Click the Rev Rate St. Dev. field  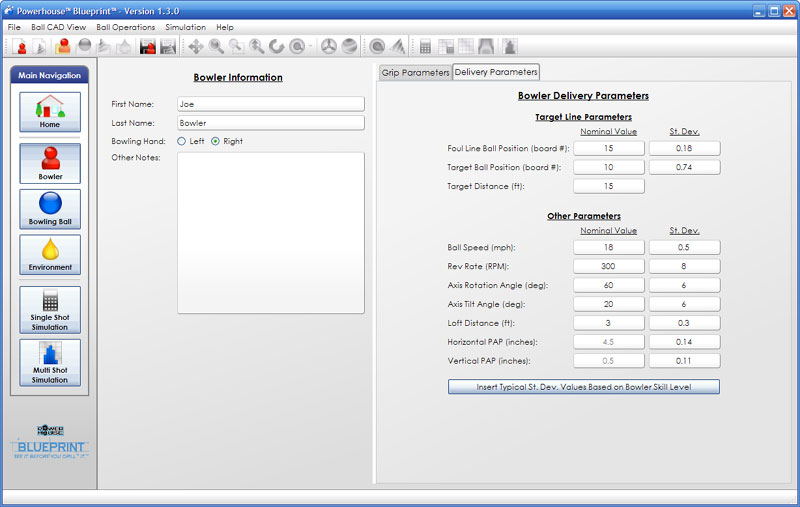(x=685, y=266)
